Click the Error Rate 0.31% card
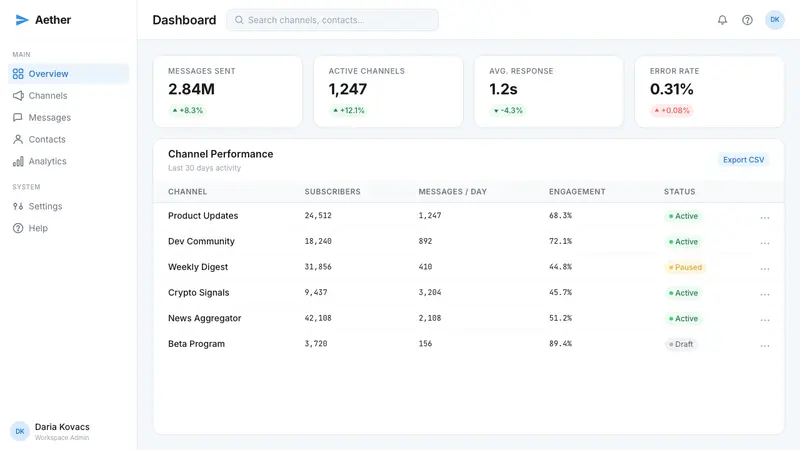Screen dimensions: 800x450 [709, 91]
